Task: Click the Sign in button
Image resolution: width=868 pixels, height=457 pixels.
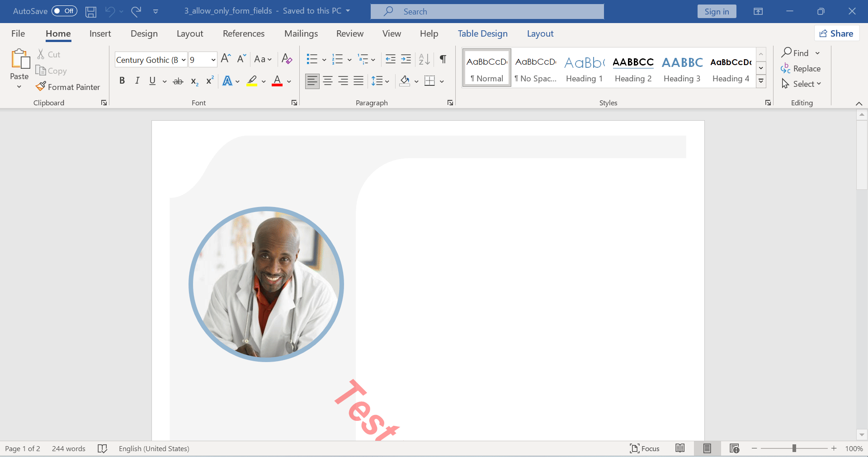Action: coord(717,11)
